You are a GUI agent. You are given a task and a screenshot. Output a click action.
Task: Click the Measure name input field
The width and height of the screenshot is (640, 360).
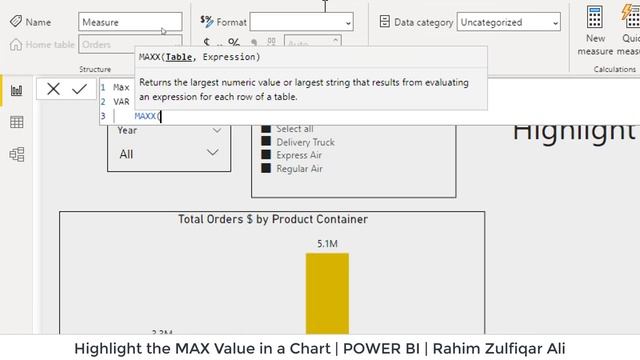pos(130,22)
